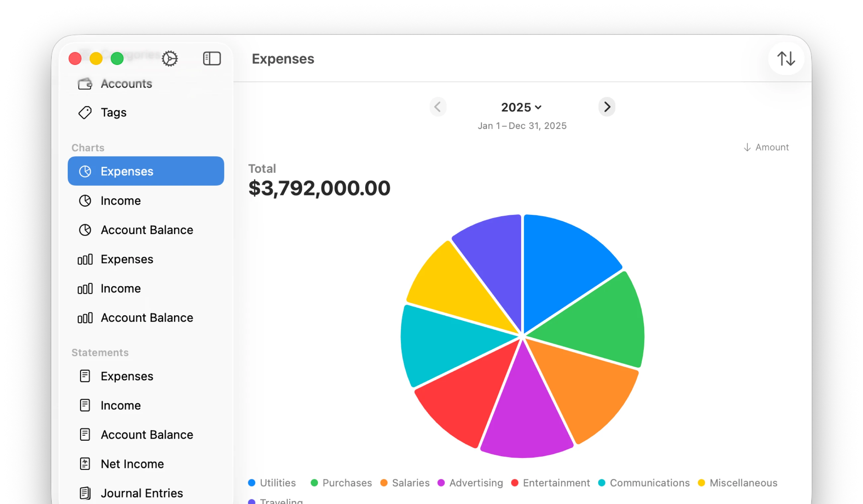Open the Account Balance bar chart

(147, 318)
